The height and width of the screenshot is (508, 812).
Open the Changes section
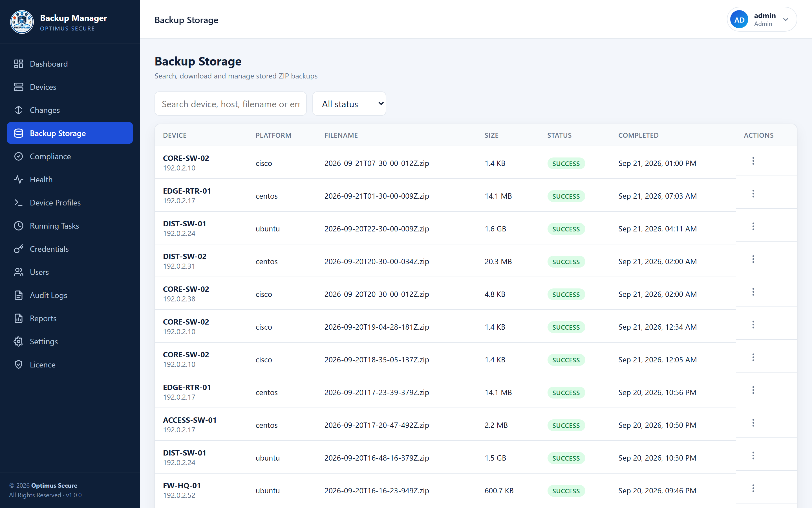point(70,110)
